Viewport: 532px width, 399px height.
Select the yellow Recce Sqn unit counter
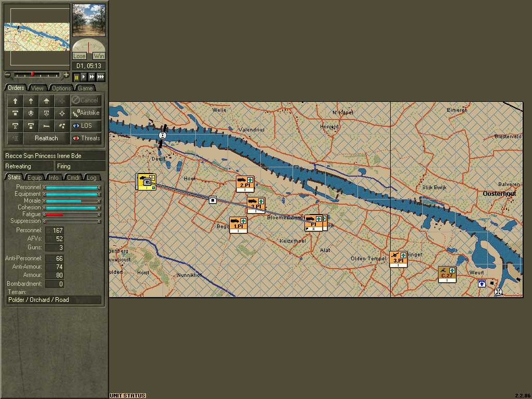[x=146, y=182]
